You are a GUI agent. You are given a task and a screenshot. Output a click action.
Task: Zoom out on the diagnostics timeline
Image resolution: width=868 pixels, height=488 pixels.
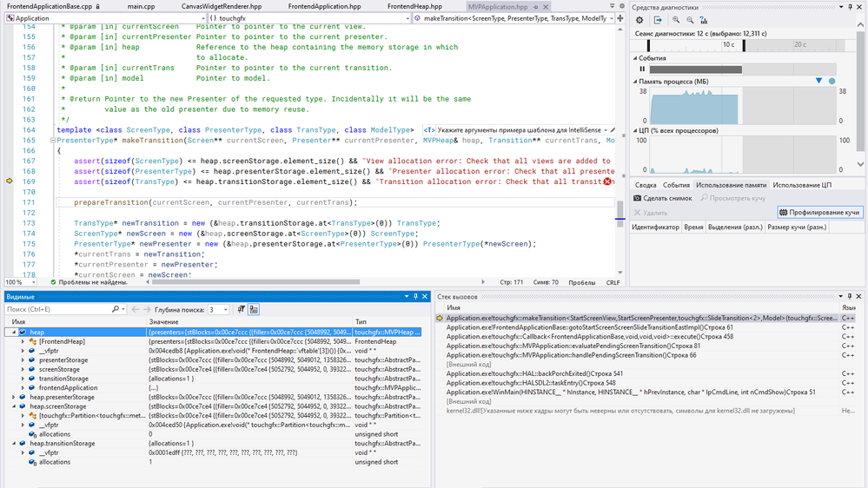click(x=690, y=20)
